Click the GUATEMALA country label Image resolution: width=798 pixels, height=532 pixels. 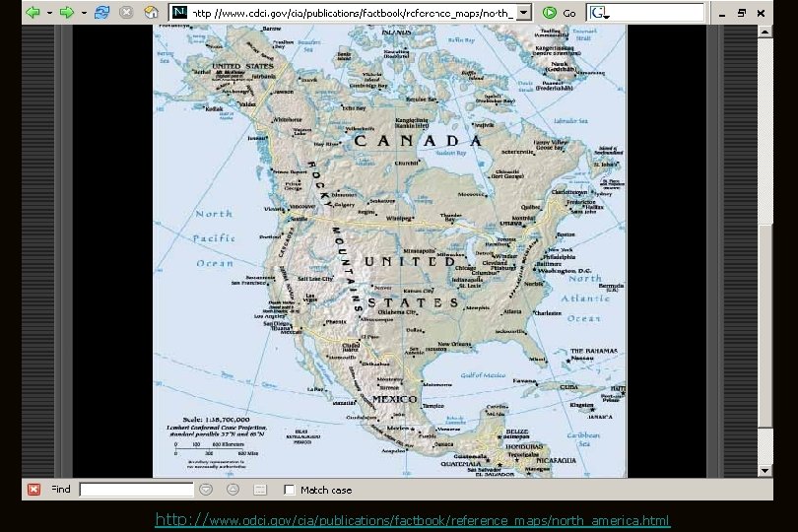pyautogui.click(x=460, y=464)
